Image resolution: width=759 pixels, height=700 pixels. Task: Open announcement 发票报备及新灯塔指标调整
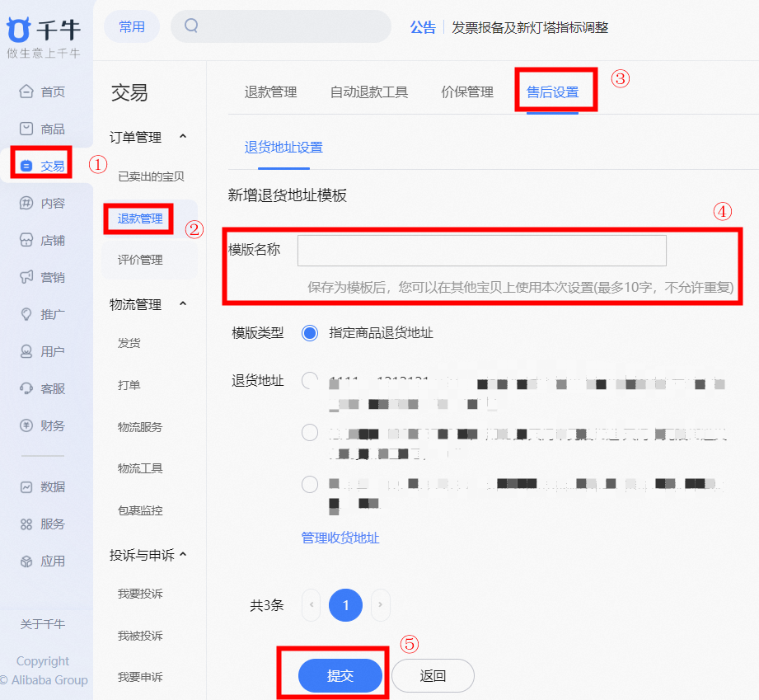[530, 27]
